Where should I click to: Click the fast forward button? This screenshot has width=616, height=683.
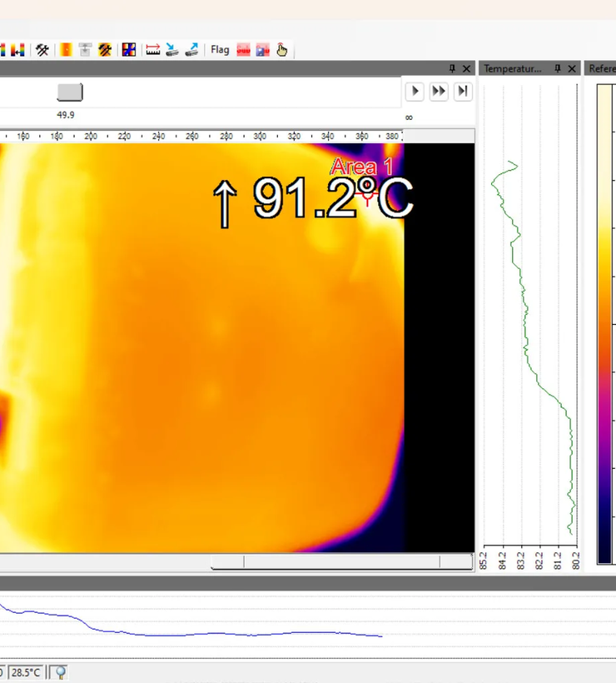[439, 91]
